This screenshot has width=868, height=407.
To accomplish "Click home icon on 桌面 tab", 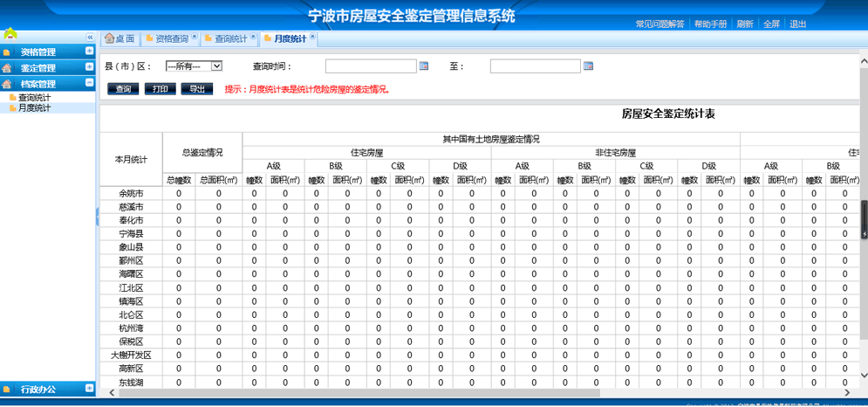I will (110, 39).
